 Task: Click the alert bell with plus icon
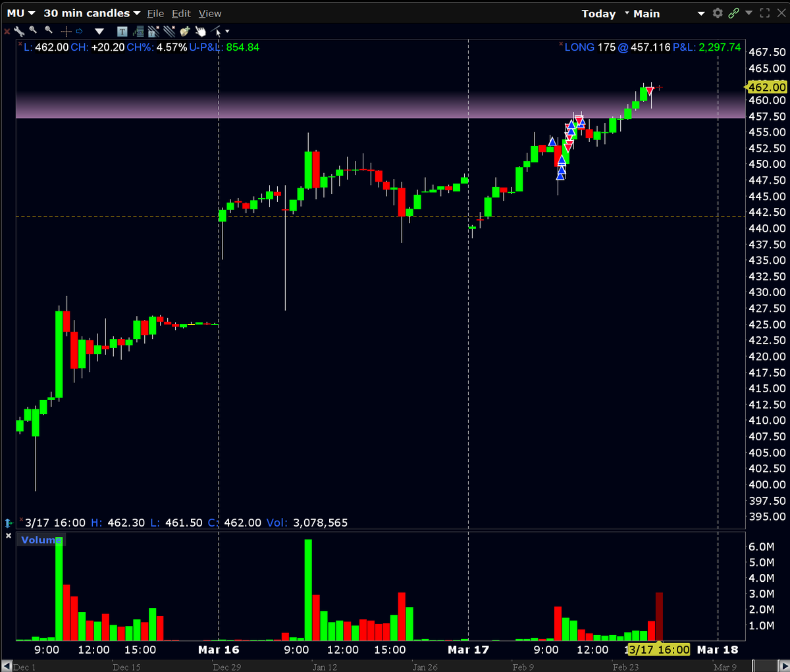185,31
